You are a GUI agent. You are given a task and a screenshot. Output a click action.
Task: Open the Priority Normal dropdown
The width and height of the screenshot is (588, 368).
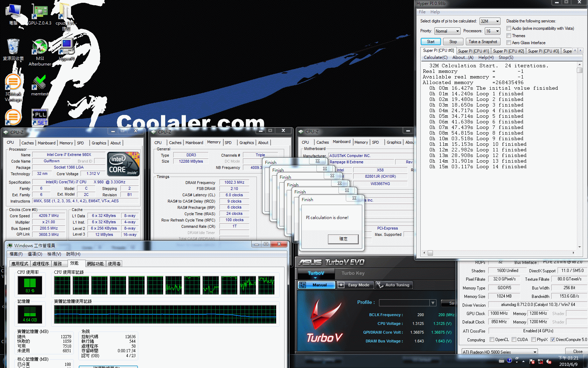[x=447, y=31]
